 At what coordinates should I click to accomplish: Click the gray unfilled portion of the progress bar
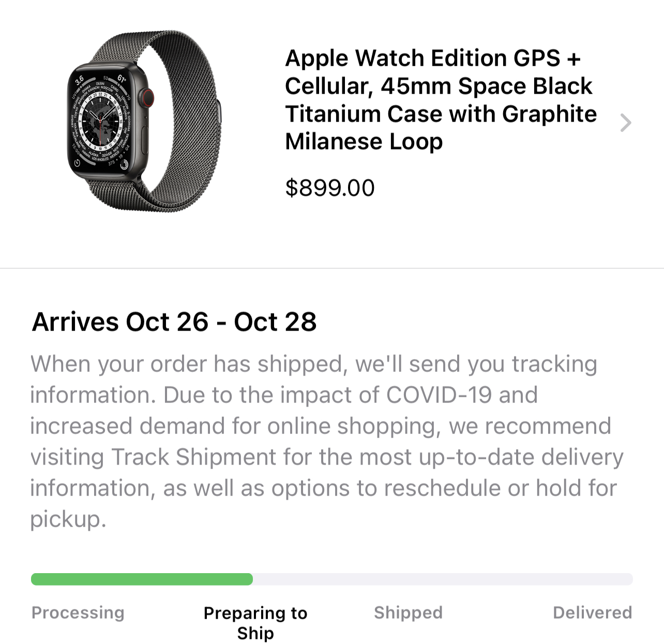point(443,579)
